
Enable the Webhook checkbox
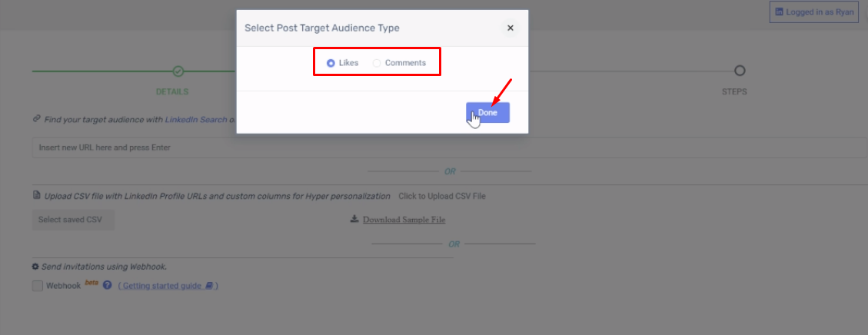38,286
